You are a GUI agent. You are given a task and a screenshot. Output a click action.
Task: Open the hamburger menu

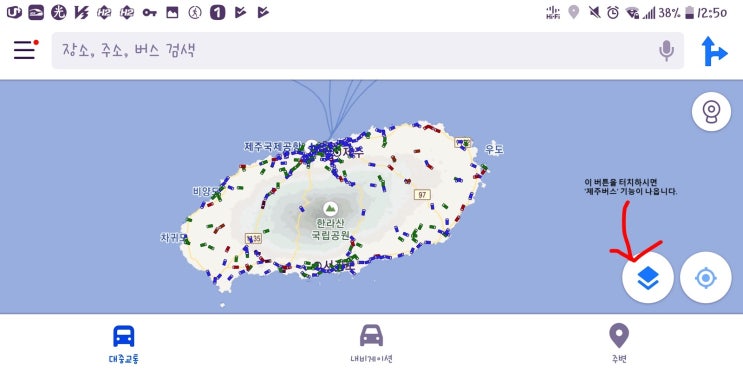point(25,50)
